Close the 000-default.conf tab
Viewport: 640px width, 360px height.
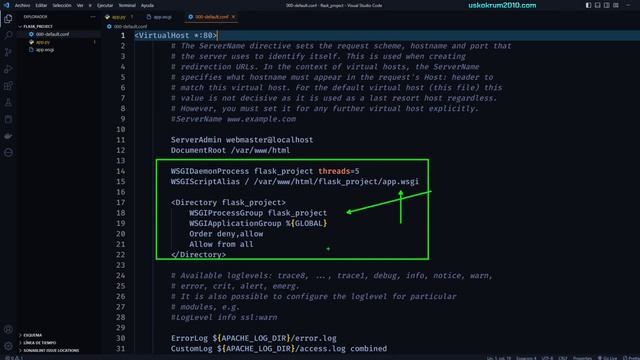tap(233, 17)
